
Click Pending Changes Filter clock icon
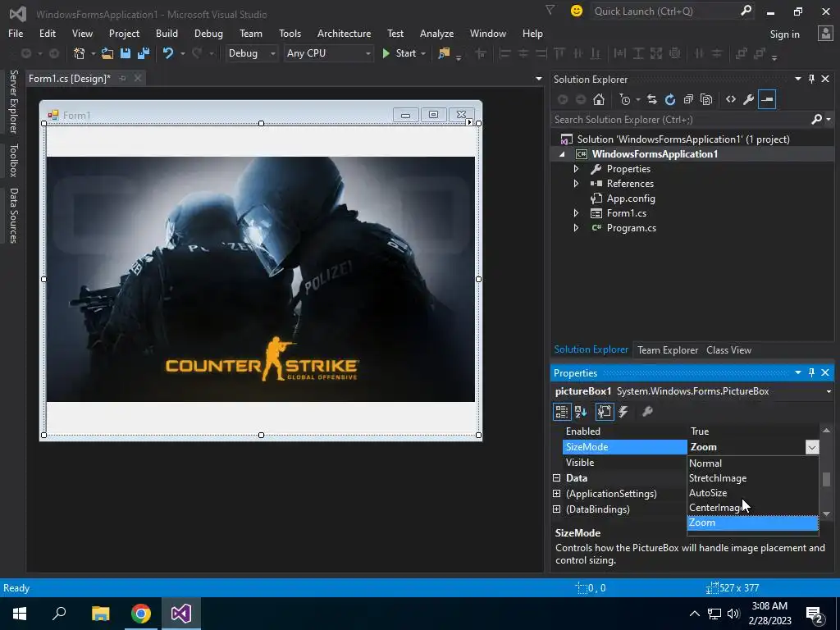[x=625, y=99]
